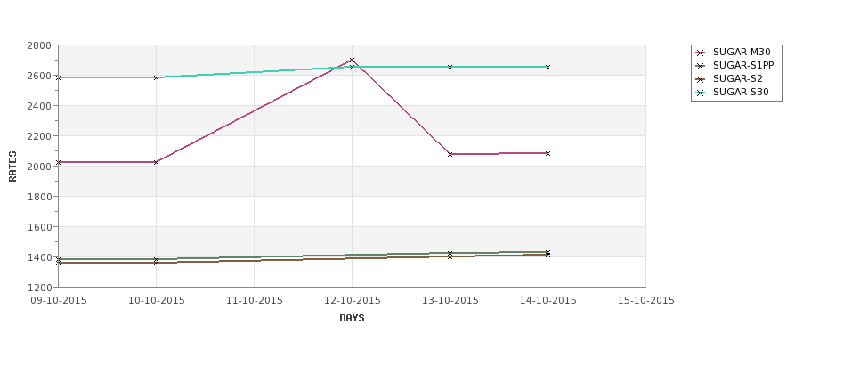Click the RATES axis title
The width and height of the screenshot is (868, 382).
tap(12, 167)
